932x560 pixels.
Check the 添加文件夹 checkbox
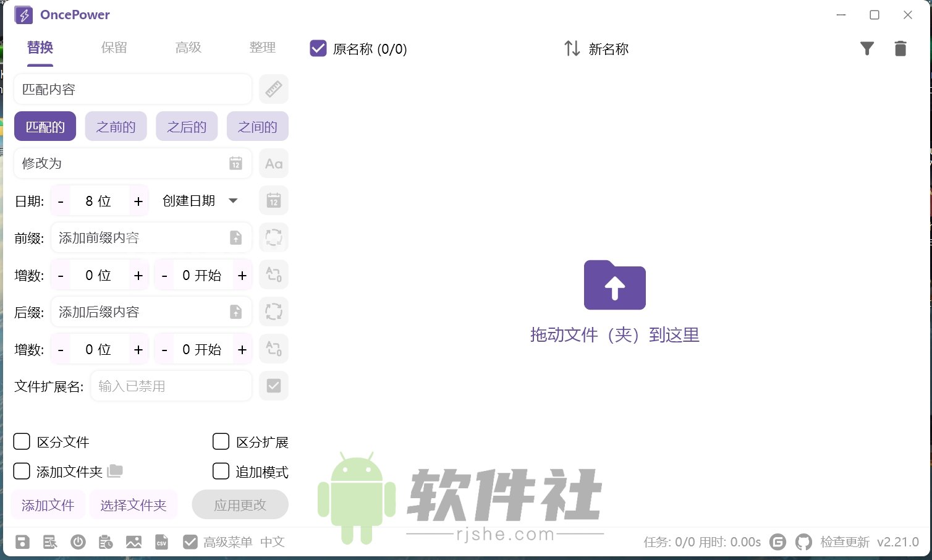[22, 471]
